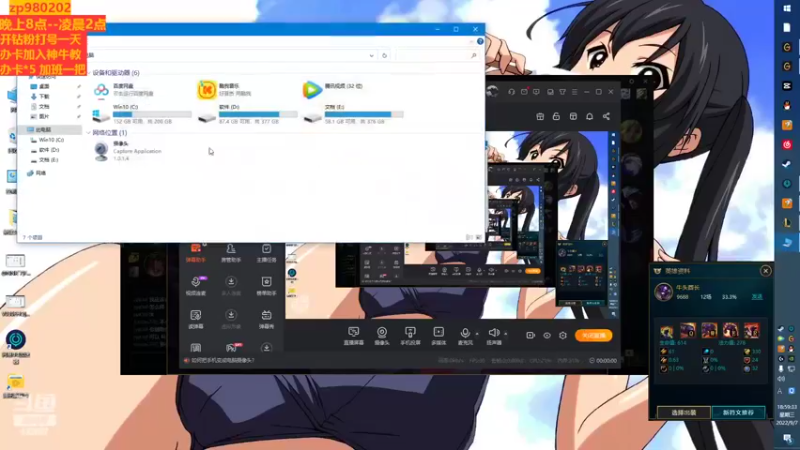Screen dimensions: 800x450
Task: Open the 摄像头 Capture Application webcam item
Action: tap(128, 151)
